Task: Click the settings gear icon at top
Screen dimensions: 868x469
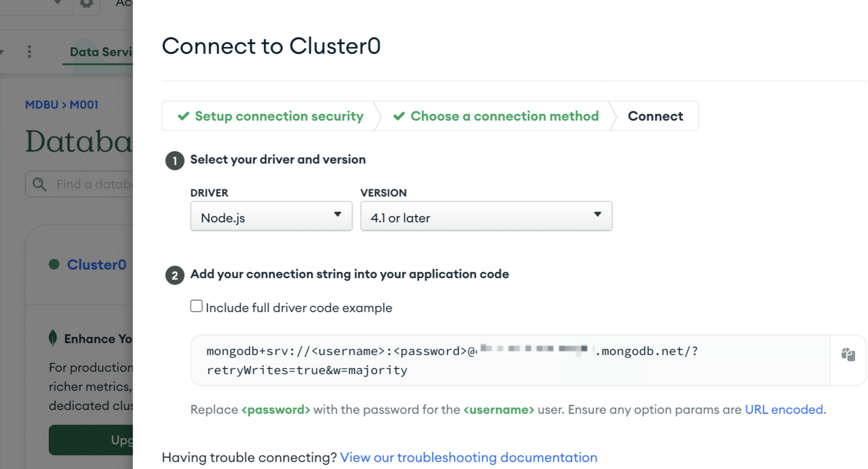Action: [86, 4]
